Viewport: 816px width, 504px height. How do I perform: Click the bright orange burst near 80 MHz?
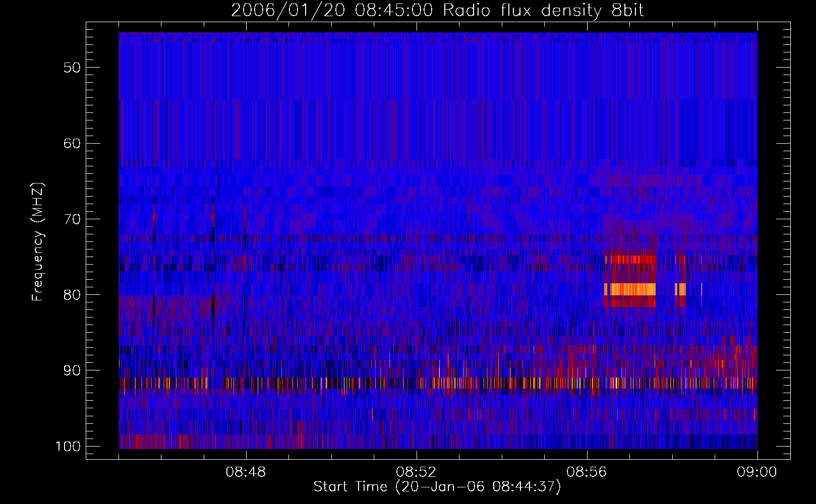point(632,289)
